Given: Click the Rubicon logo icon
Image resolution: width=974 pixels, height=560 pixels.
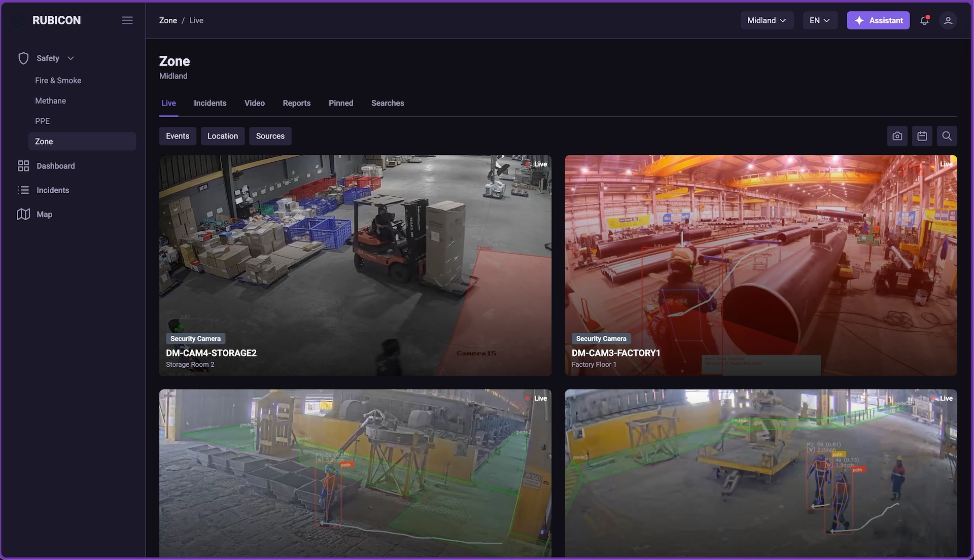Looking at the screenshot, I should tap(18, 20).
